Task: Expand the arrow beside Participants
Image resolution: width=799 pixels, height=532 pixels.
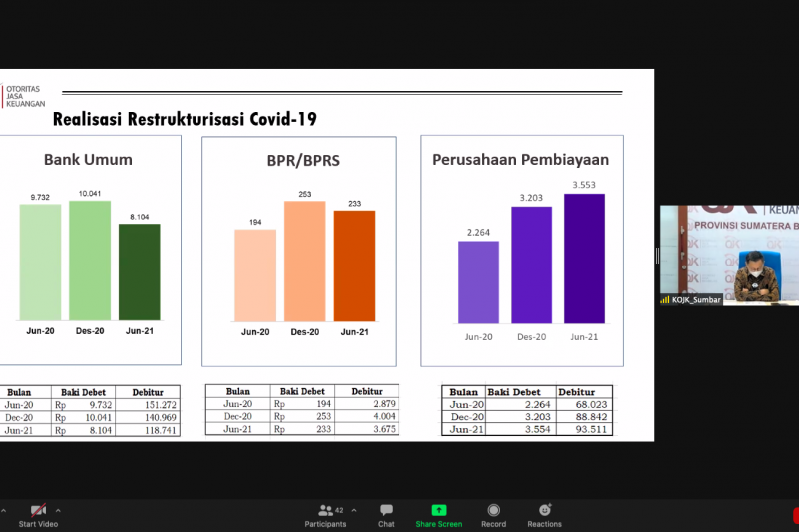Action: tap(354, 510)
